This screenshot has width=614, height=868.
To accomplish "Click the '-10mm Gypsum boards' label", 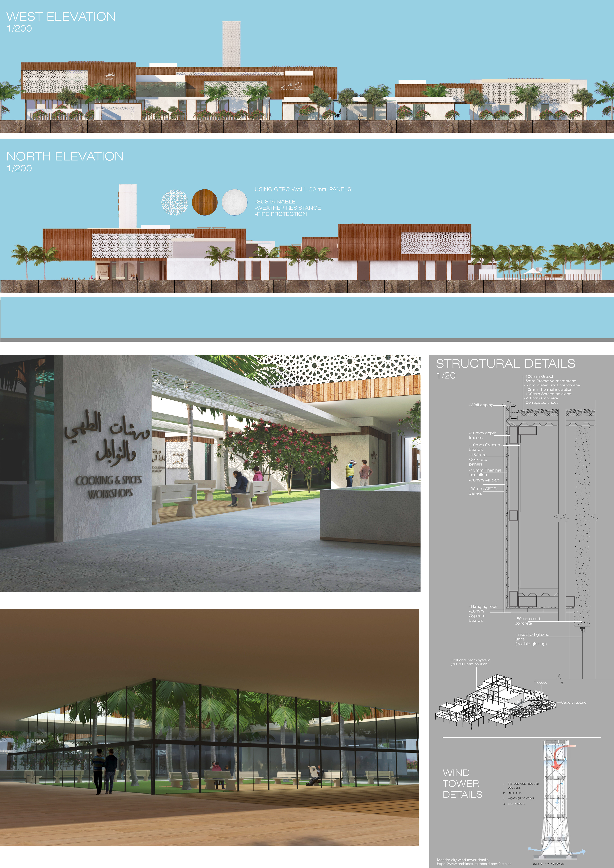I will 485,447.
